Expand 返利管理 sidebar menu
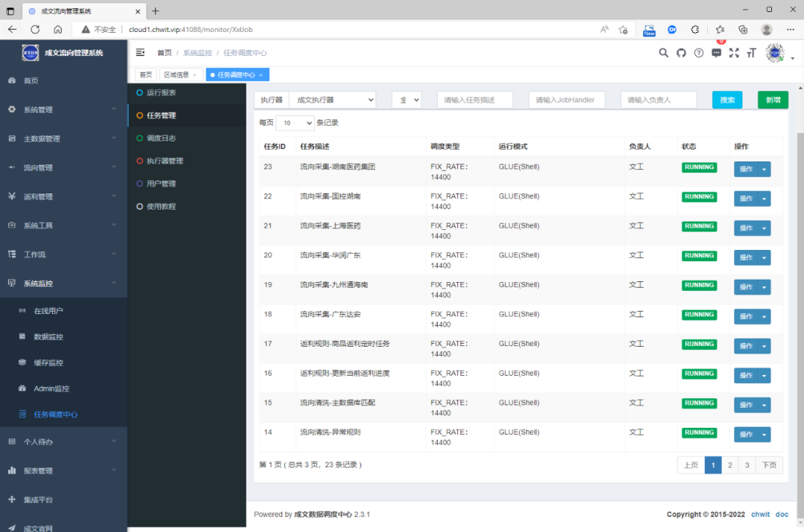 [x=63, y=196]
